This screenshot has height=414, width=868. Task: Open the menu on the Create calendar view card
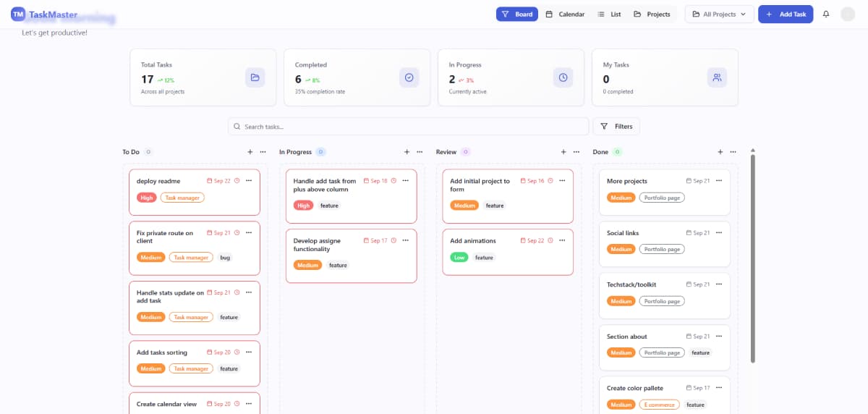(249, 404)
